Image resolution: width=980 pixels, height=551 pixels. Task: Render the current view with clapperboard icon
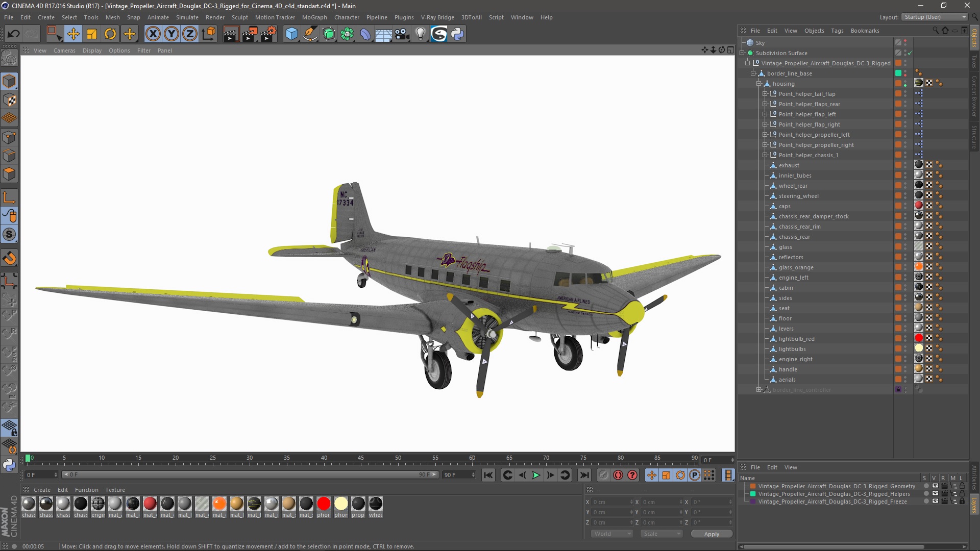pyautogui.click(x=231, y=34)
